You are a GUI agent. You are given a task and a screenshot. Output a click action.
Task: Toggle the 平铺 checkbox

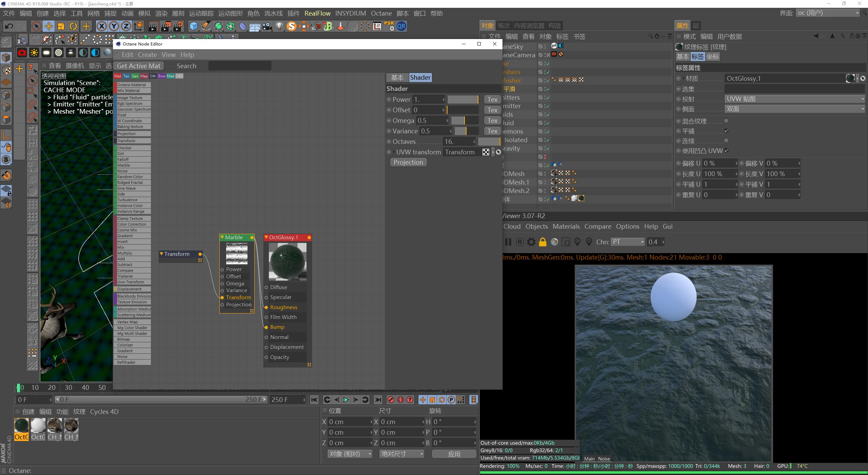click(726, 131)
